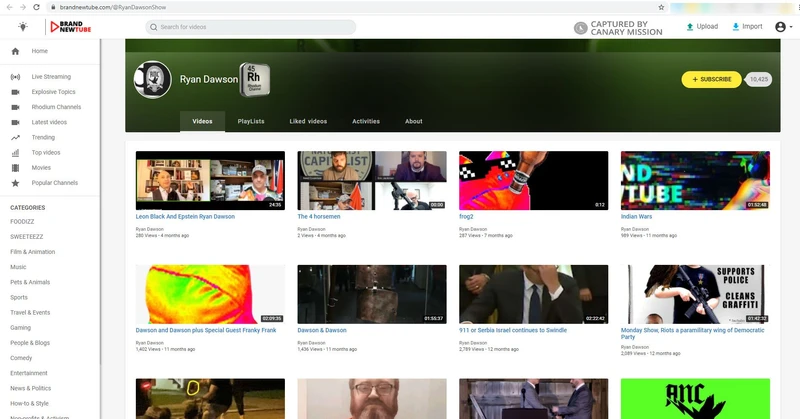
Task: Open Dawson & Dawson video title link
Action: [322, 330]
